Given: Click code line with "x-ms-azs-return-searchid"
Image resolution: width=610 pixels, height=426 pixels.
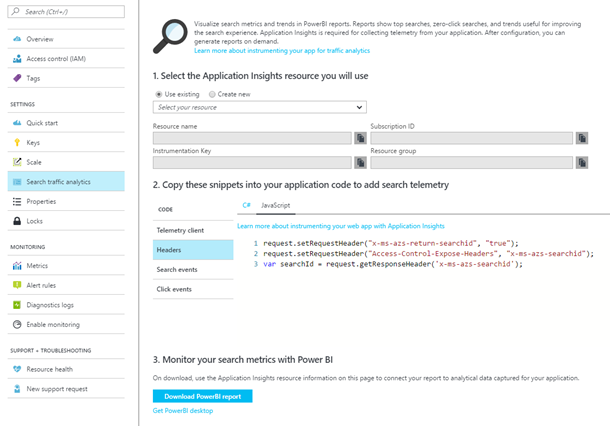Looking at the screenshot, I should pyautogui.click(x=391, y=244).
